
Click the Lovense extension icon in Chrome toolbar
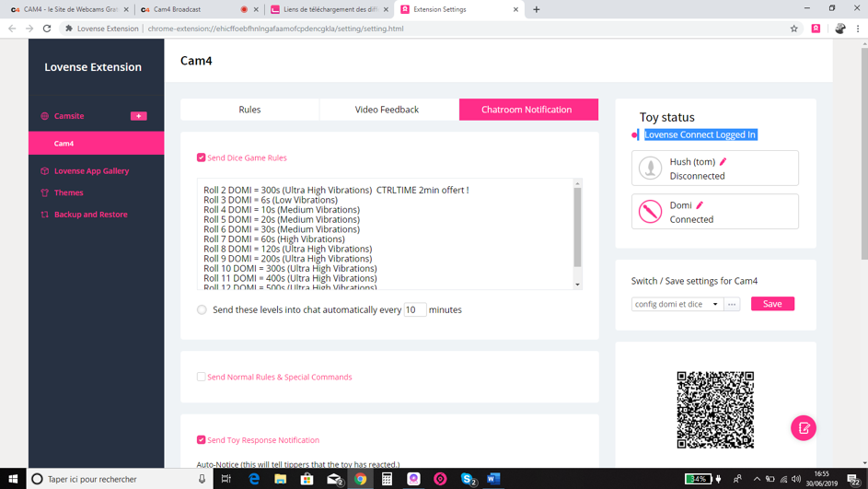coord(816,29)
